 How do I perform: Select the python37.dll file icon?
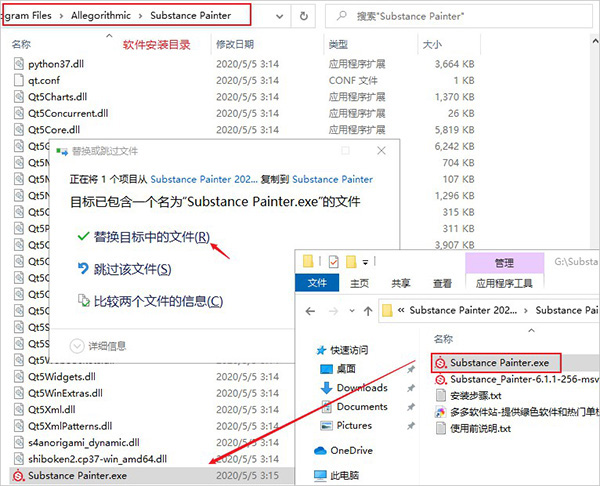click(19, 64)
